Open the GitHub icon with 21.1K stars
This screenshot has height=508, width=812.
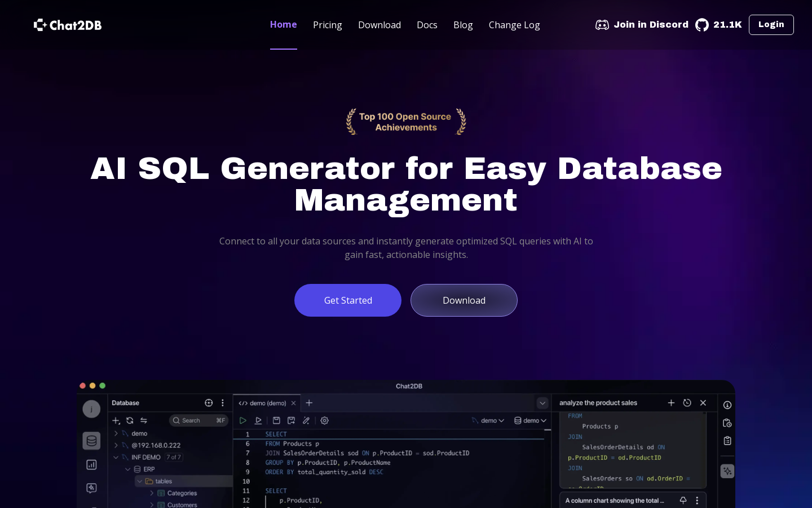[702, 25]
